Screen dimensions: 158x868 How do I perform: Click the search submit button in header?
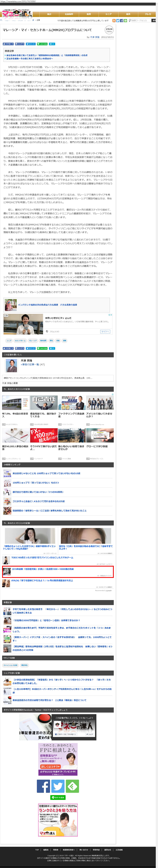[x=154, y=21]
